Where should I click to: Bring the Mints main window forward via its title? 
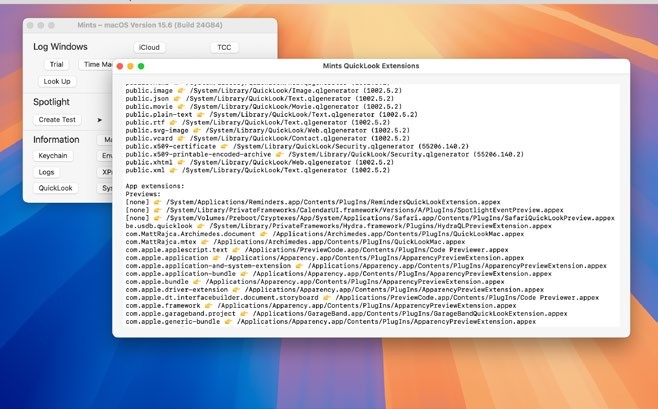point(150,25)
